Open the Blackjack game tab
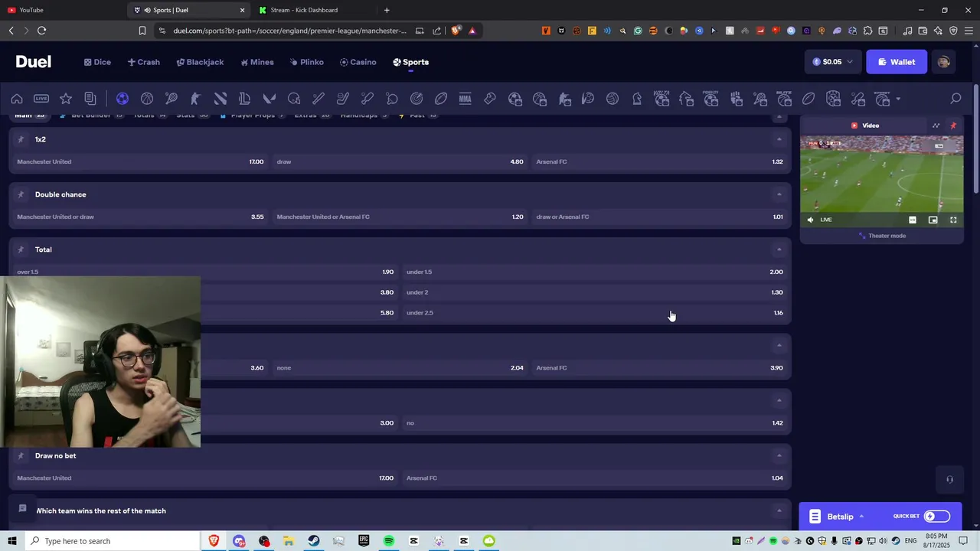This screenshot has height=551, width=980. point(201,62)
